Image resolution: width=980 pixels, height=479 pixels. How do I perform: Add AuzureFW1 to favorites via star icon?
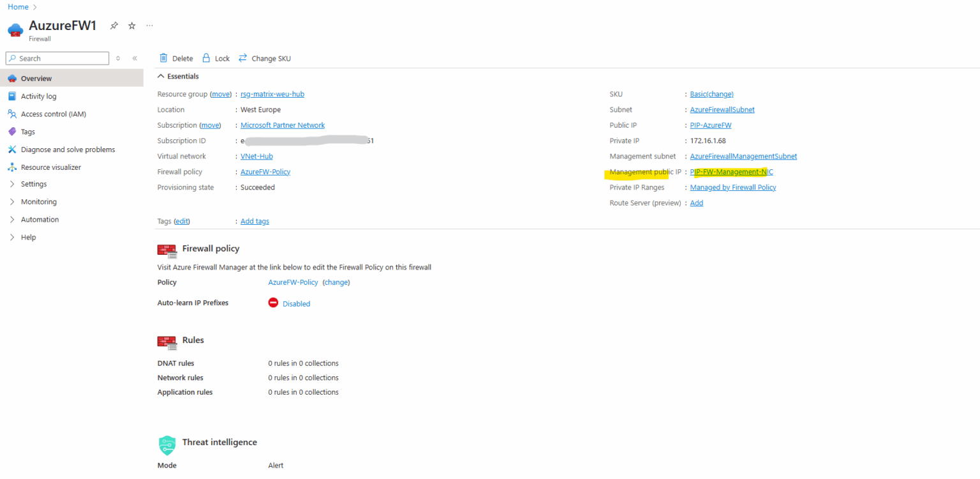[131, 26]
